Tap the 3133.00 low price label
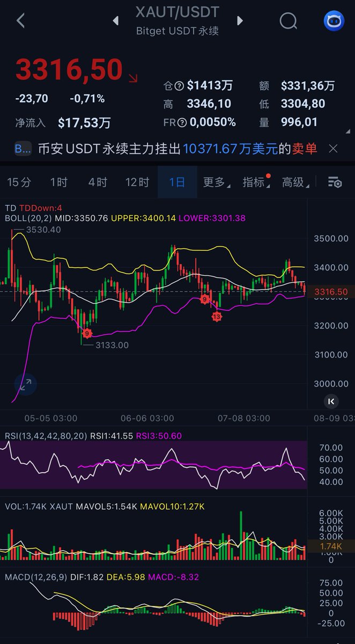The height and width of the screenshot is (644, 355). [x=112, y=345]
